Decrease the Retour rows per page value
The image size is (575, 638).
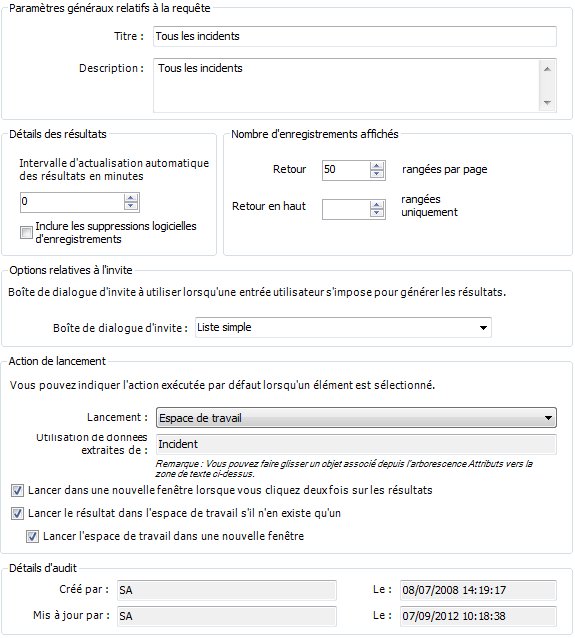point(377,174)
